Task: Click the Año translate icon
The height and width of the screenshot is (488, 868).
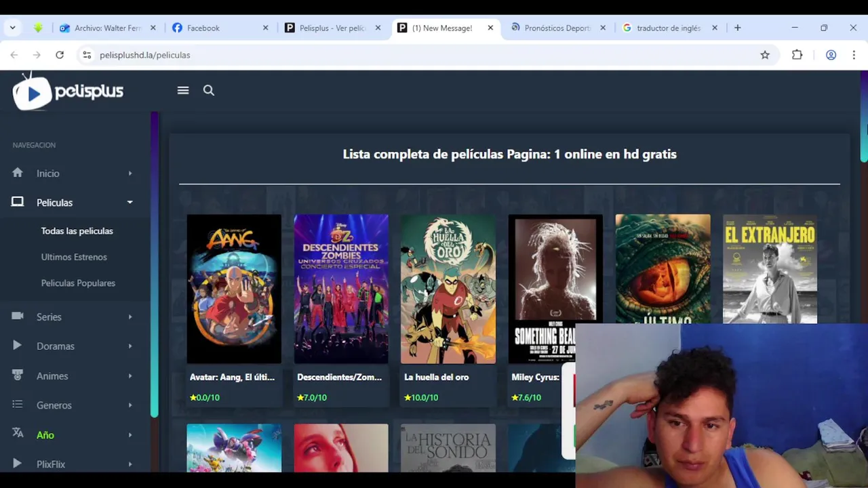Action: 18,434
